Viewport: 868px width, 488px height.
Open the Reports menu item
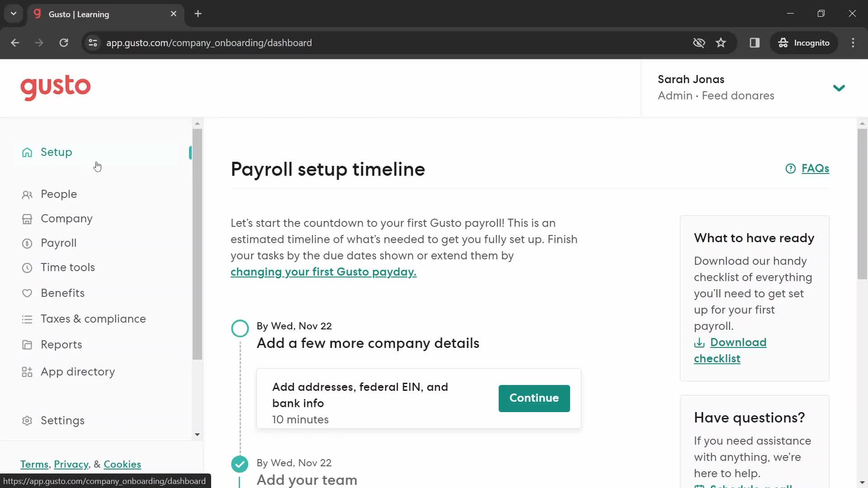click(61, 344)
